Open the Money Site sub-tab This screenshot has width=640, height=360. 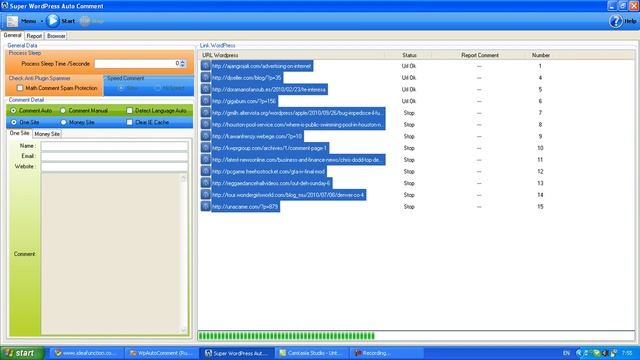[x=47, y=134]
